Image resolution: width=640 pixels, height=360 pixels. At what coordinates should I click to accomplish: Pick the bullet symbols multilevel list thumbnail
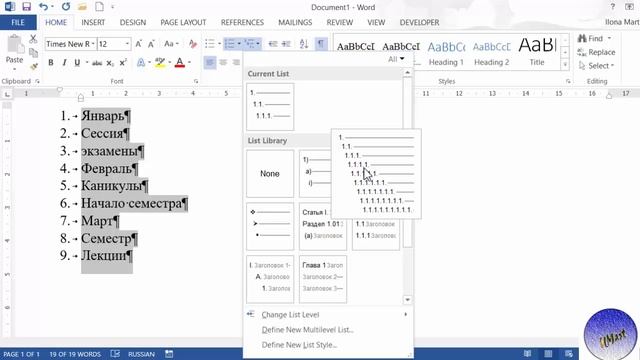pyautogui.click(x=270, y=227)
